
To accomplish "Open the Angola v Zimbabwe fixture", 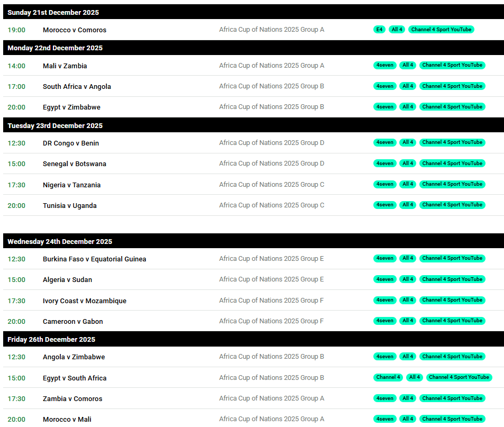I will pos(74,357).
